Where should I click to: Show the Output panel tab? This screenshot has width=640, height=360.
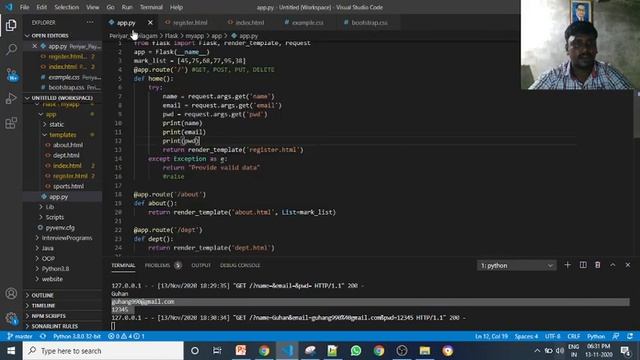[x=201, y=265]
